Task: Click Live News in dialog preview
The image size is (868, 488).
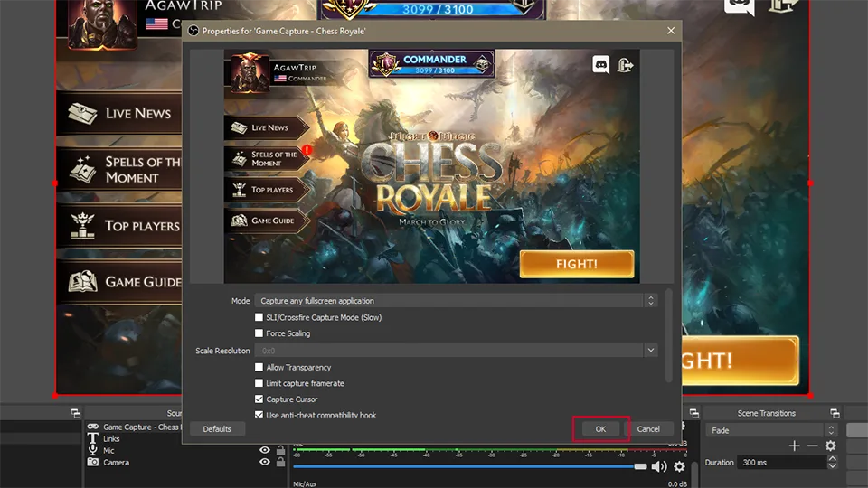Action: pyautogui.click(x=266, y=127)
